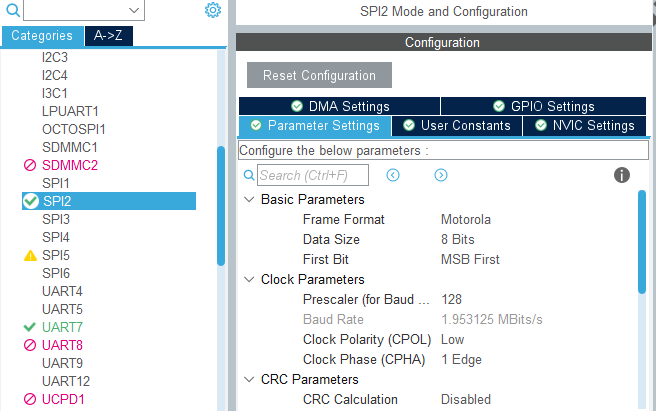Select OCTOSPI1 in the peripheral list

click(x=74, y=129)
